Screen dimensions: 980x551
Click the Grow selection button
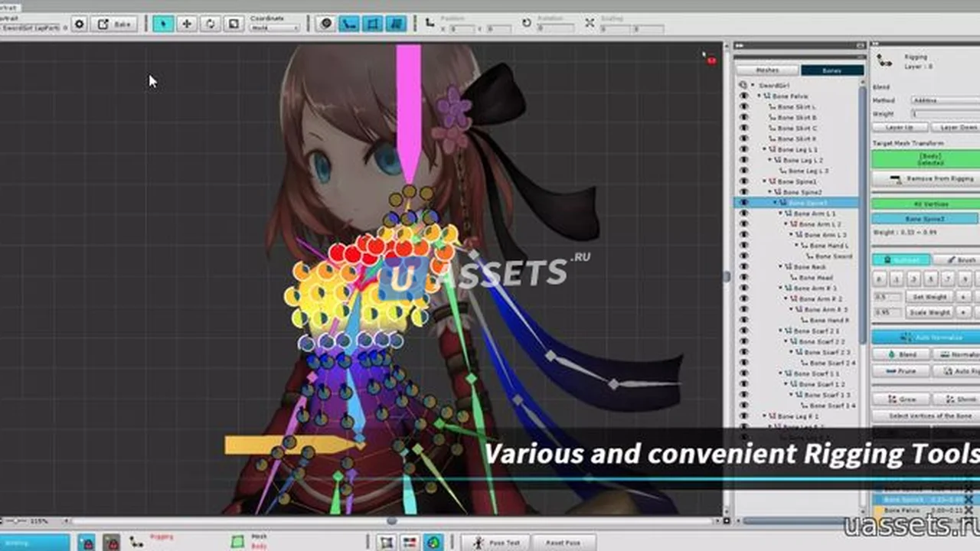tap(900, 399)
